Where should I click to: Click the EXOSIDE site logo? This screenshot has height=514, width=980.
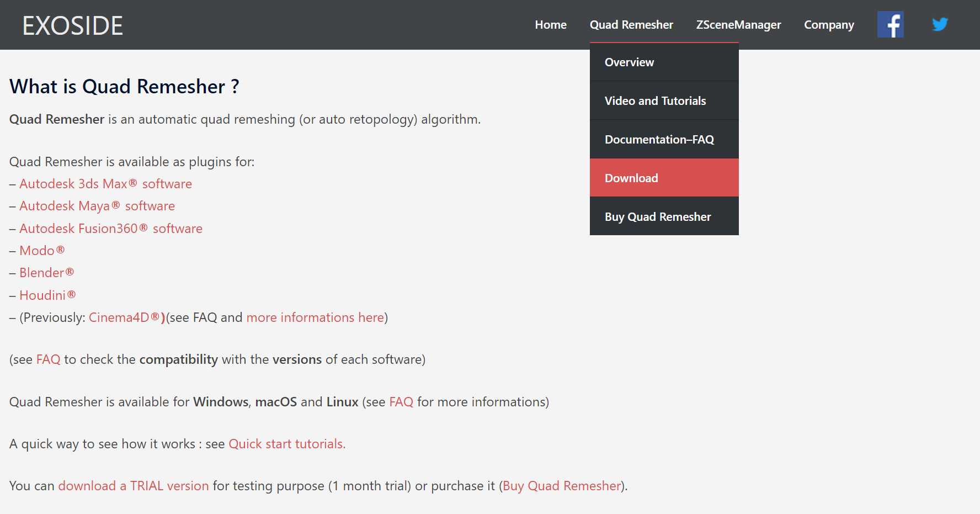click(x=73, y=25)
